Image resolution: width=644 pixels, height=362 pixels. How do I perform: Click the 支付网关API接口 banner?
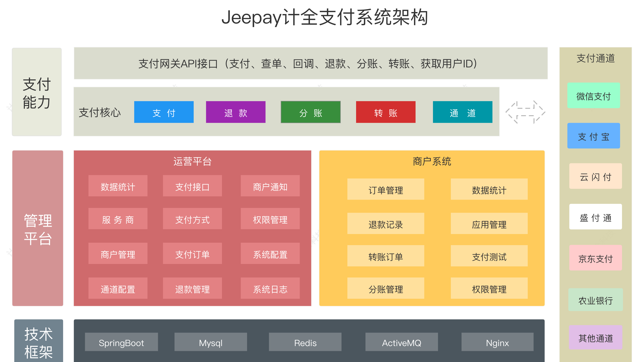[x=310, y=63]
